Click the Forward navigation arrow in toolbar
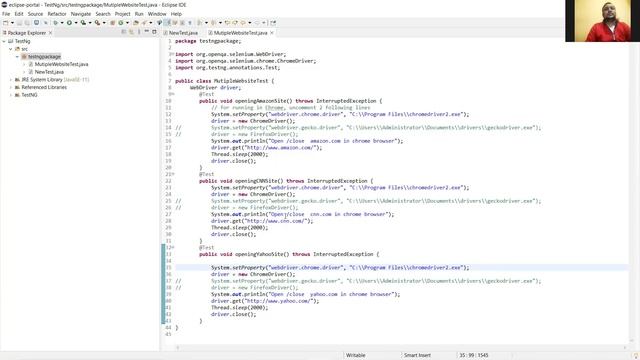The width and height of the screenshot is (640, 360). point(257,23)
